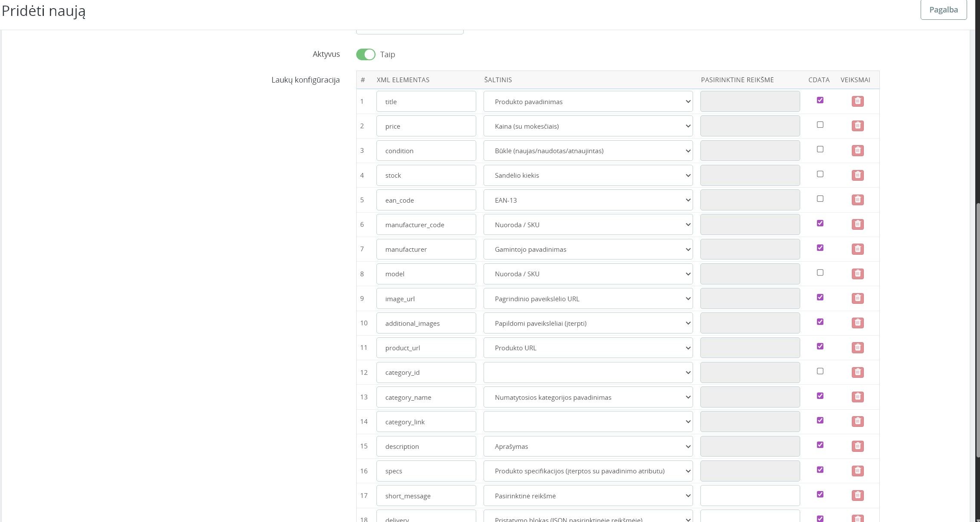Delete the manufacturer row

[x=857, y=249]
